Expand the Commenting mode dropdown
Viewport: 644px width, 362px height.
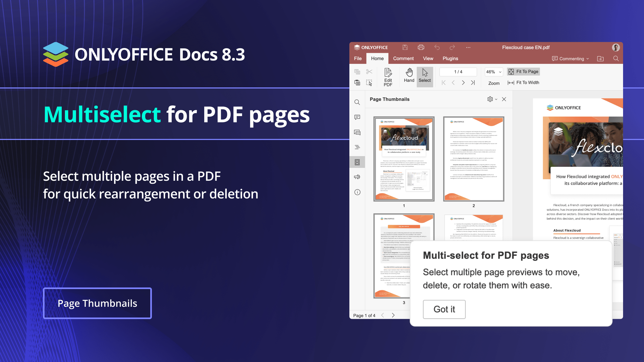570,59
